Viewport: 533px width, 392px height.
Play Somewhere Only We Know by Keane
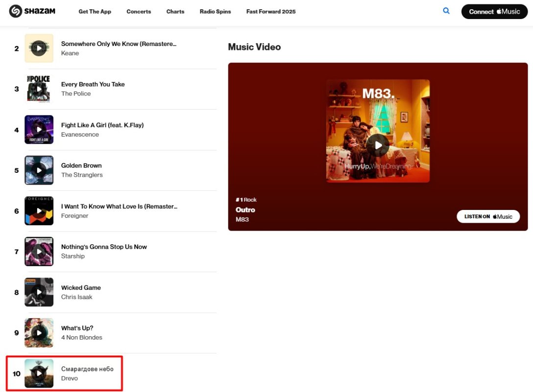click(39, 48)
